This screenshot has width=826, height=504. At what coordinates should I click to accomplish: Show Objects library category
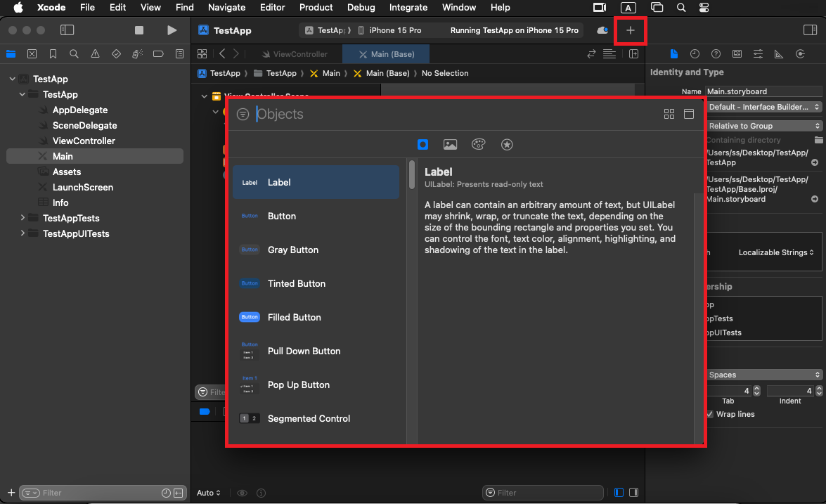pos(422,144)
